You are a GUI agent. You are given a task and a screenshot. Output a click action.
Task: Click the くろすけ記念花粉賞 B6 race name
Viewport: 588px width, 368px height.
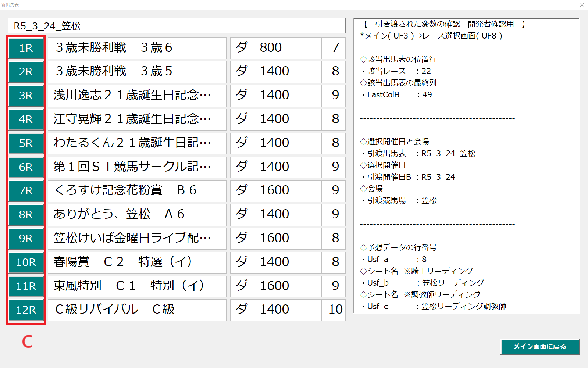(137, 190)
